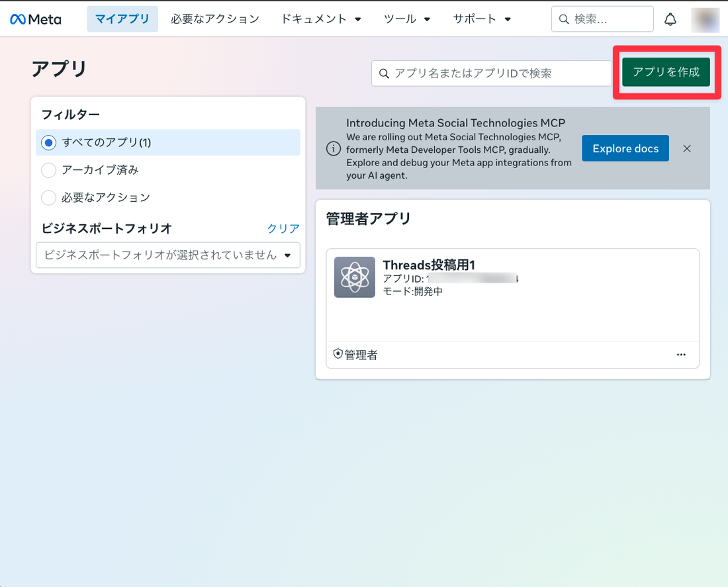This screenshot has width=728, height=587.
Task: Click the アプリを作成 button
Action: point(666,72)
